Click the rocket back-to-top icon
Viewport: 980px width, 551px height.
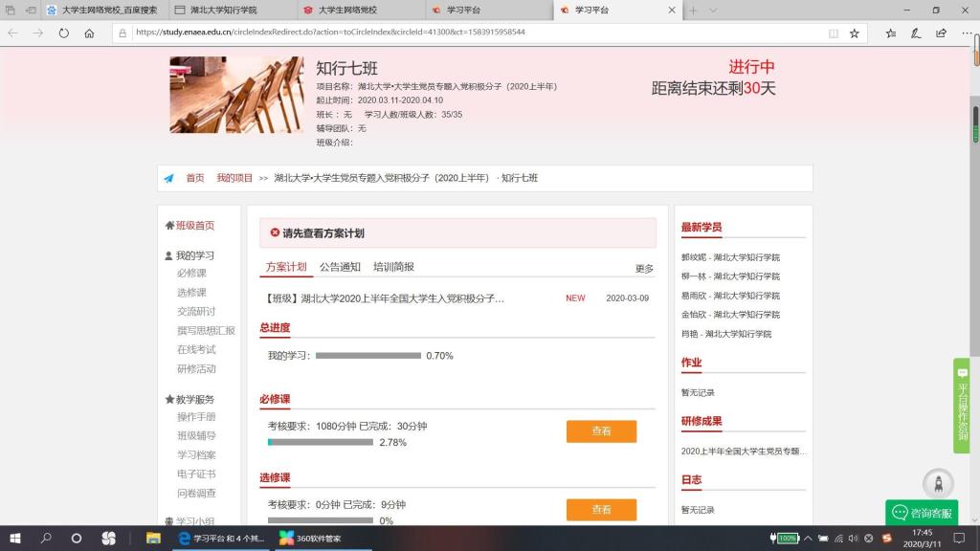938,483
